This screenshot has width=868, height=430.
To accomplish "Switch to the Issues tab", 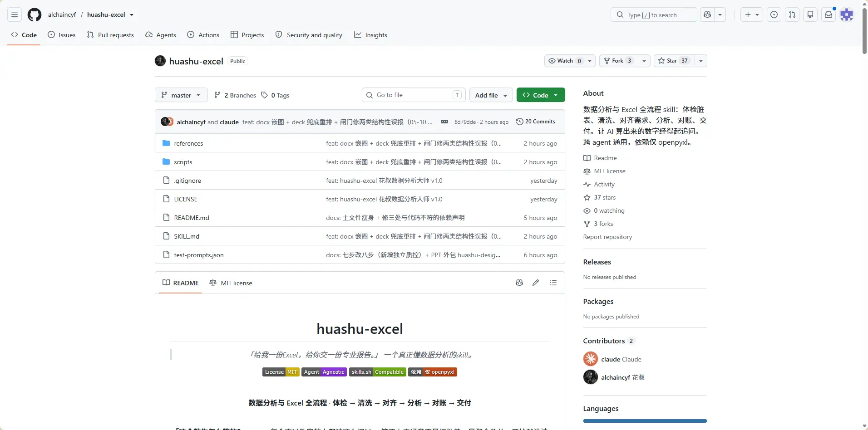I will 62,35.
